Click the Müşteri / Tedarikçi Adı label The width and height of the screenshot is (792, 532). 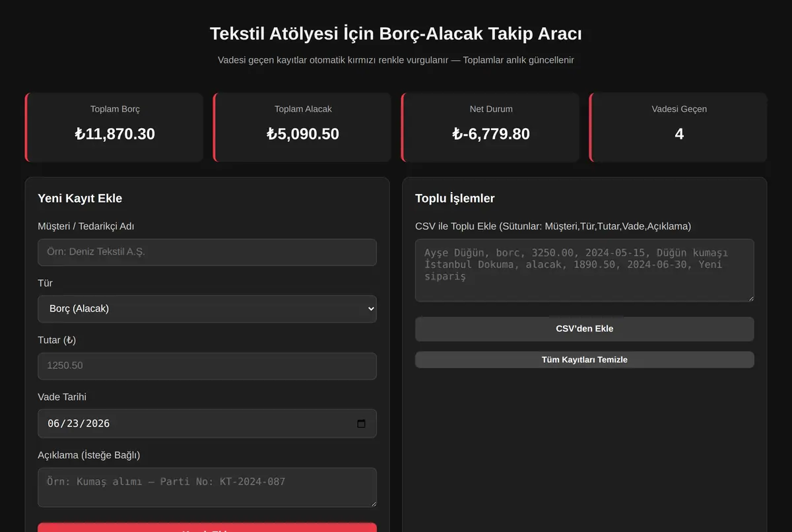click(x=86, y=226)
